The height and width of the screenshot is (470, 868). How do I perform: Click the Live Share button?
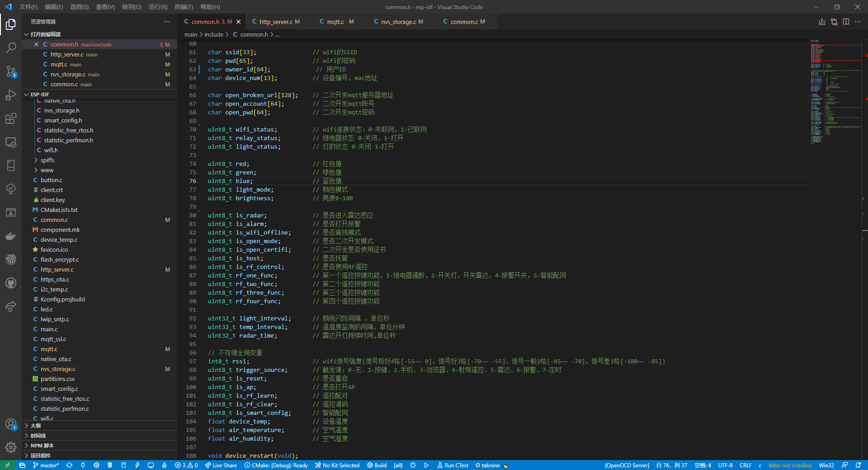tap(221, 465)
